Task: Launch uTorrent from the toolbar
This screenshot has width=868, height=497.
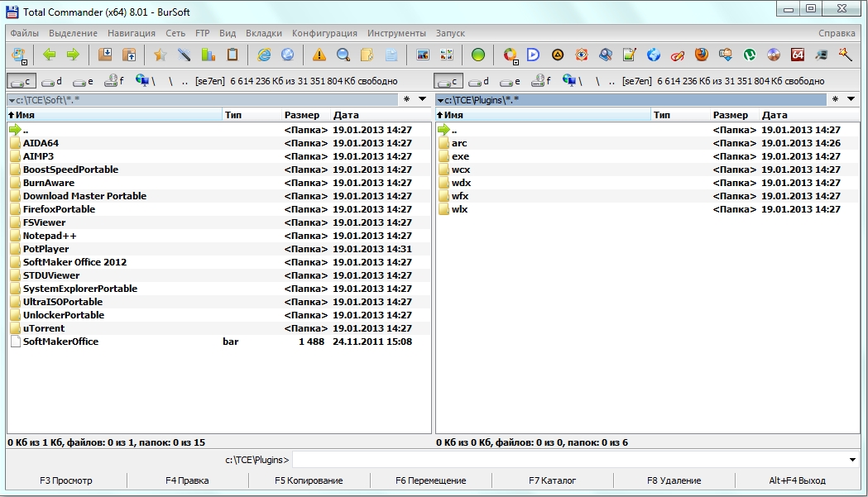Action: (x=750, y=55)
